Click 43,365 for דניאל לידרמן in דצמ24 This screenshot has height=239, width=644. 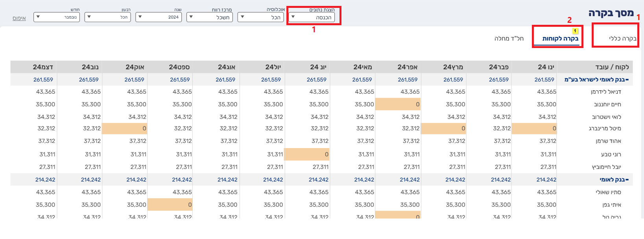tap(46, 92)
